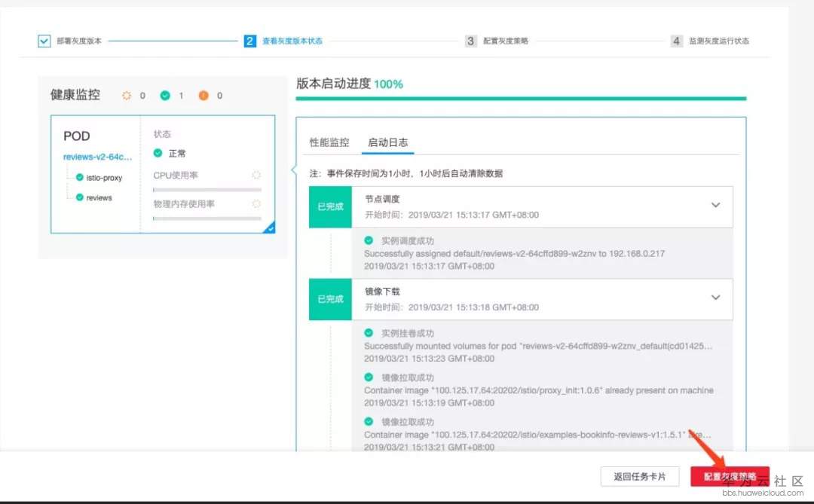Click the green status icon beside istio-proxy
Screen dimensions: 814x504
tap(79, 178)
